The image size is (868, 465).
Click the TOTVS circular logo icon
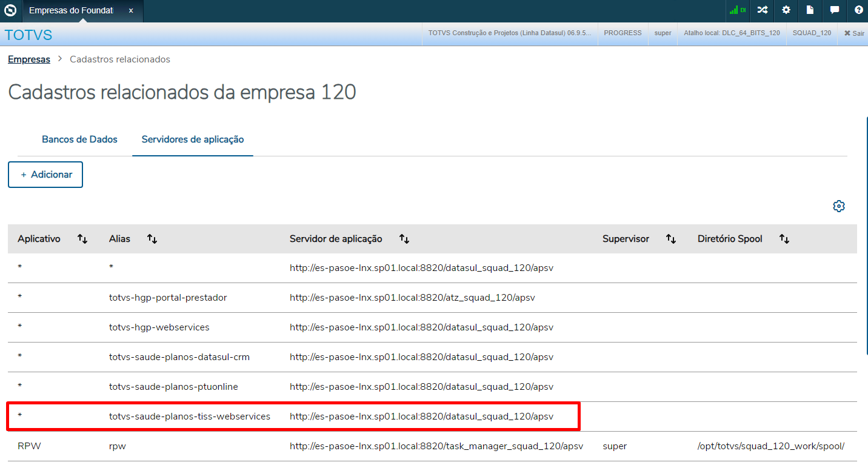click(10, 10)
